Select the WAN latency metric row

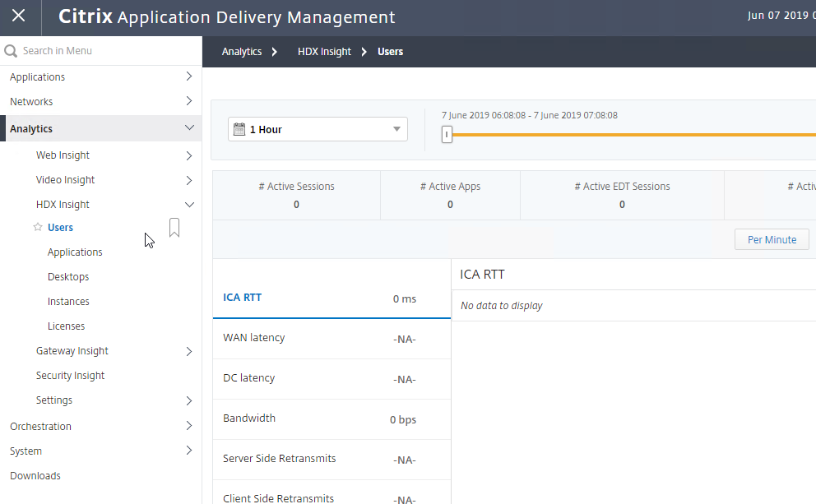tap(331, 339)
